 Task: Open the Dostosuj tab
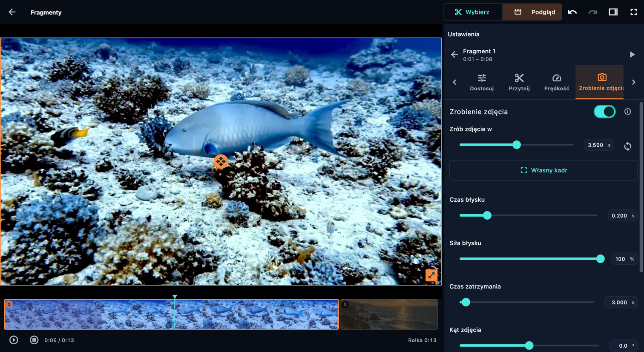tap(482, 82)
